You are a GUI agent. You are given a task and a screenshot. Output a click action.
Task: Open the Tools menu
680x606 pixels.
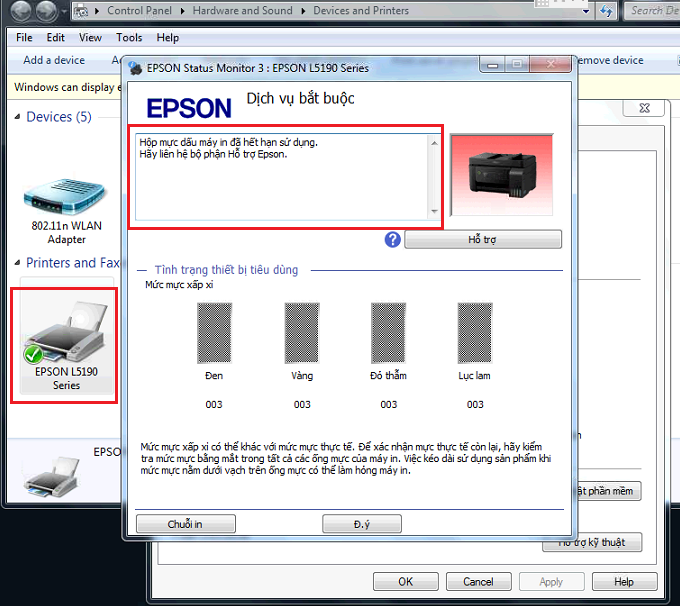(129, 38)
